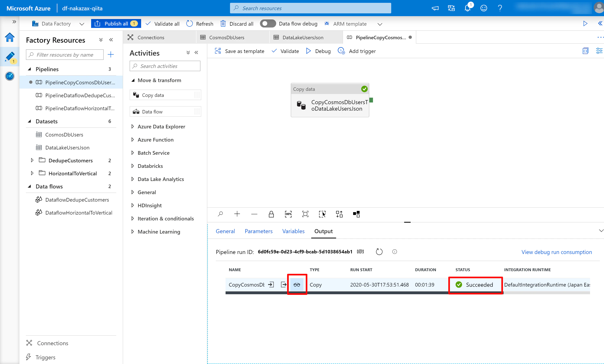Expand the DedupeCustomers folder
Viewport: 604px width, 364px height.
tap(32, 160)
